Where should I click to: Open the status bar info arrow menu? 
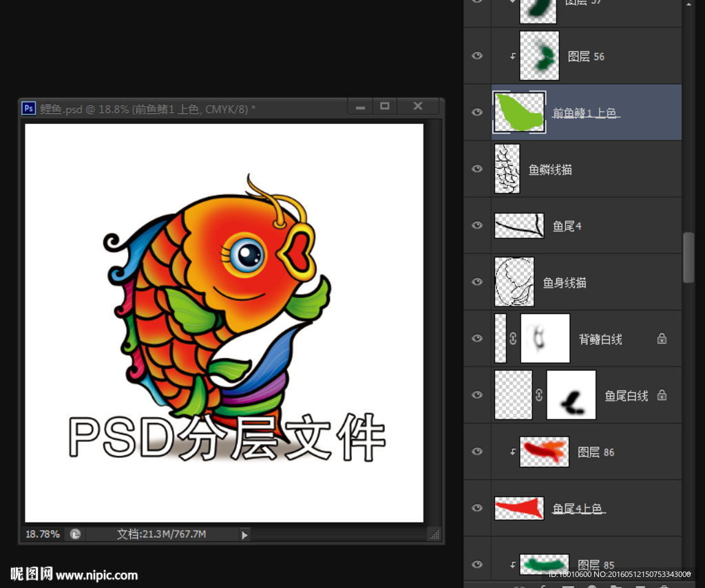[x=244, y=534]
